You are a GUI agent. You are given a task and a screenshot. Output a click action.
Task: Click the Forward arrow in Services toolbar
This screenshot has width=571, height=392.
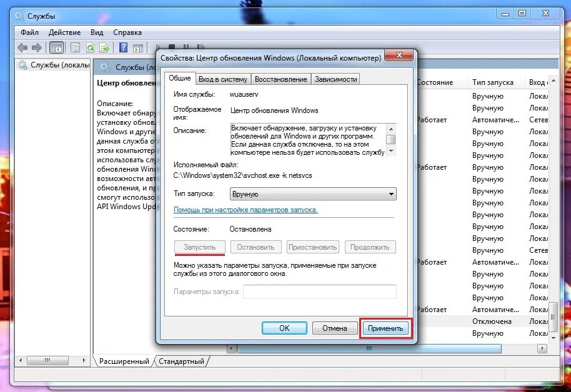[x=37, y=47]
